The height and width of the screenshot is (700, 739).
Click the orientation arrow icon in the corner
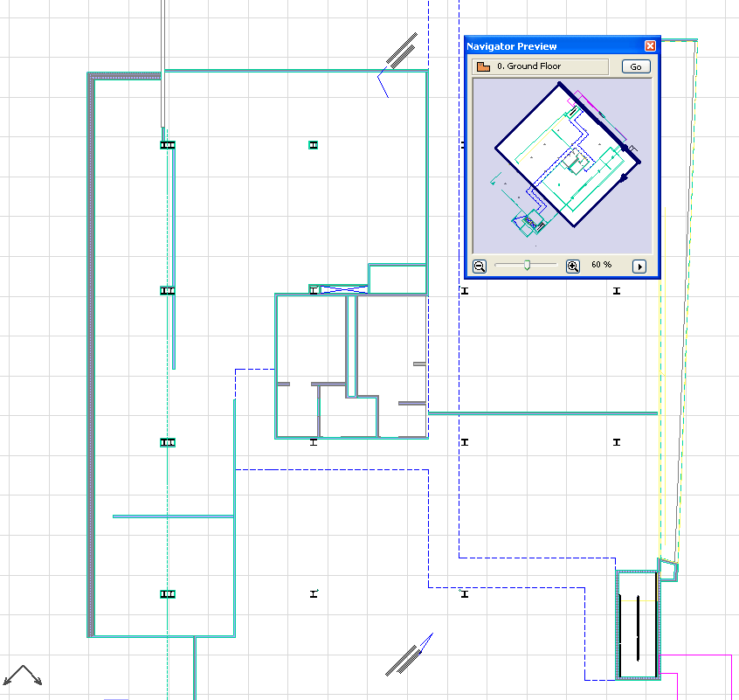click(x=23, y=675)
